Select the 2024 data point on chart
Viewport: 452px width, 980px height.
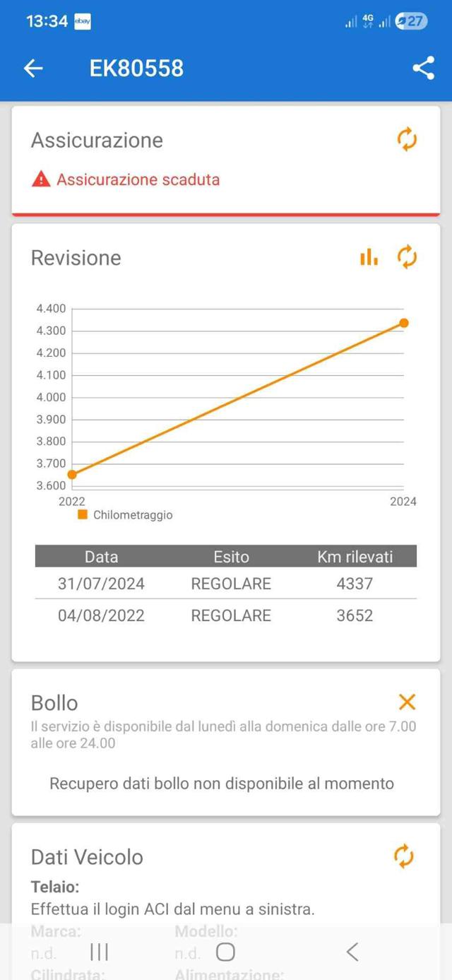[404, 323]
